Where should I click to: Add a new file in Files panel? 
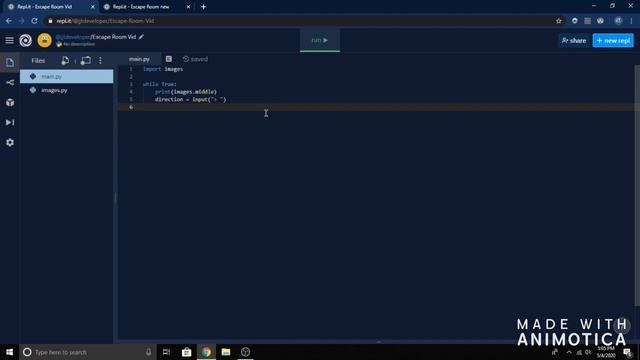pos(65,60)
